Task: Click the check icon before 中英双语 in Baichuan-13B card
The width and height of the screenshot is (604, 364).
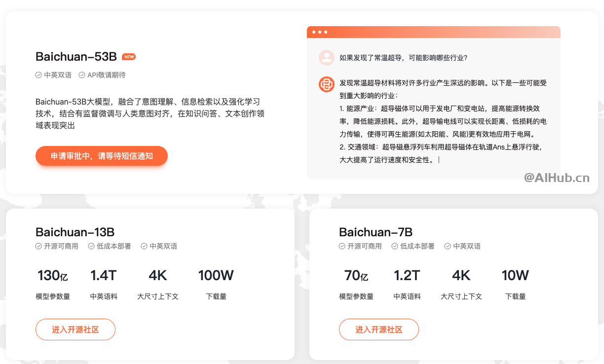Action: coord(144,246)
